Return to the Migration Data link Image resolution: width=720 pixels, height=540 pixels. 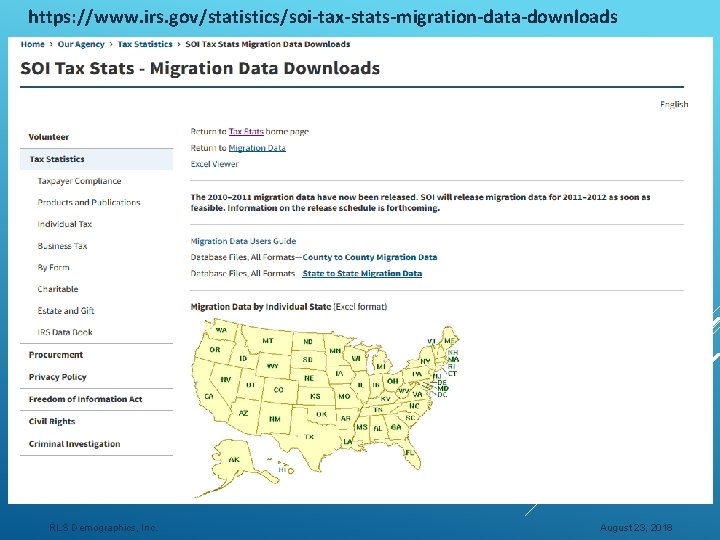tap(257, 148)
